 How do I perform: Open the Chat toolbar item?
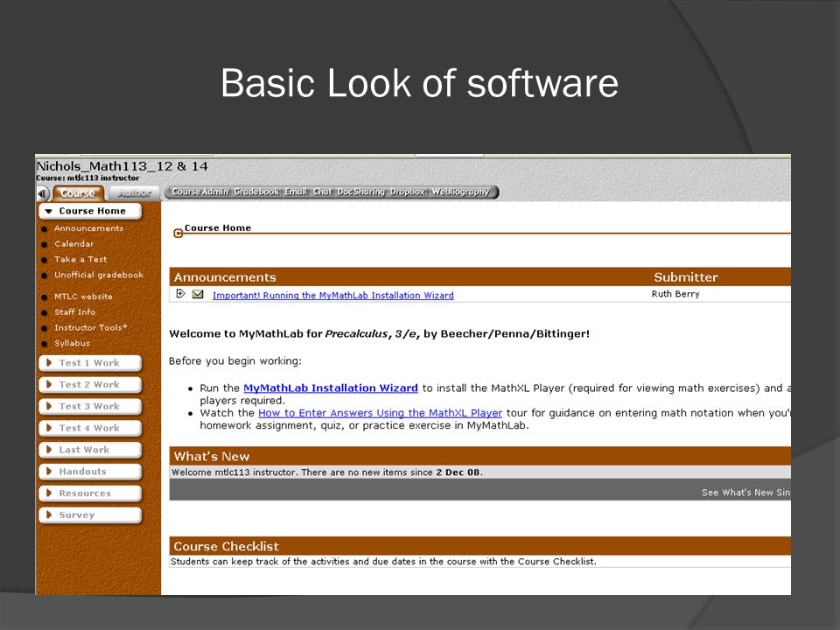(322, 192)
